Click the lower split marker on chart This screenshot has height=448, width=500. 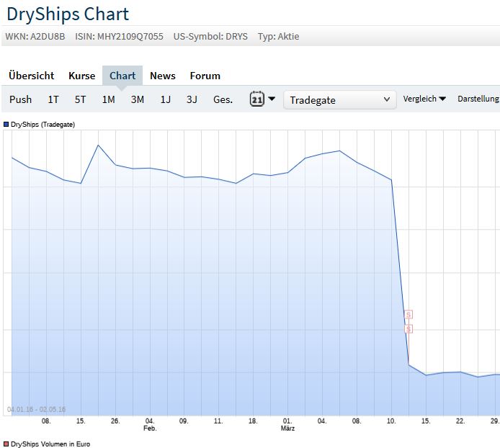tap(409, 328)
